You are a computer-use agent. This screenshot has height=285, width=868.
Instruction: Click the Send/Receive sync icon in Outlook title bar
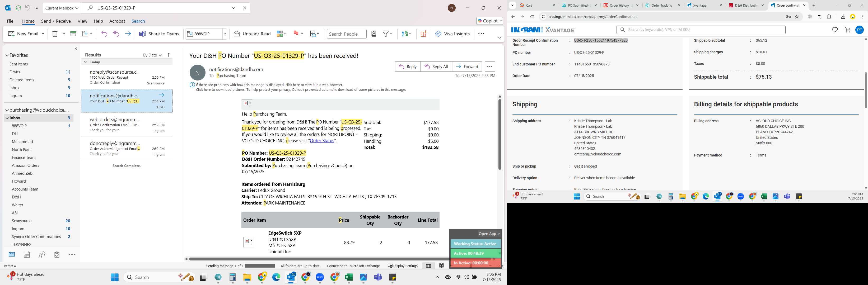click(18, 8)
